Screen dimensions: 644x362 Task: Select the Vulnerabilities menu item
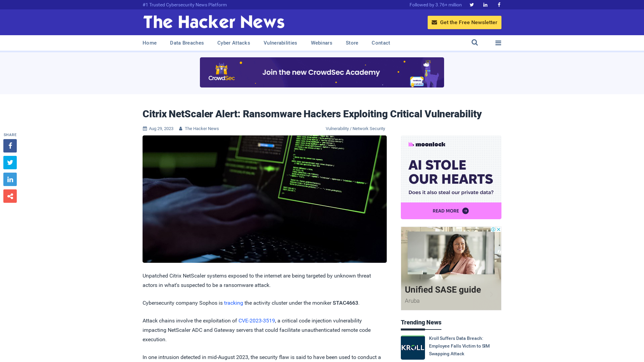click(x=280, y=43)
